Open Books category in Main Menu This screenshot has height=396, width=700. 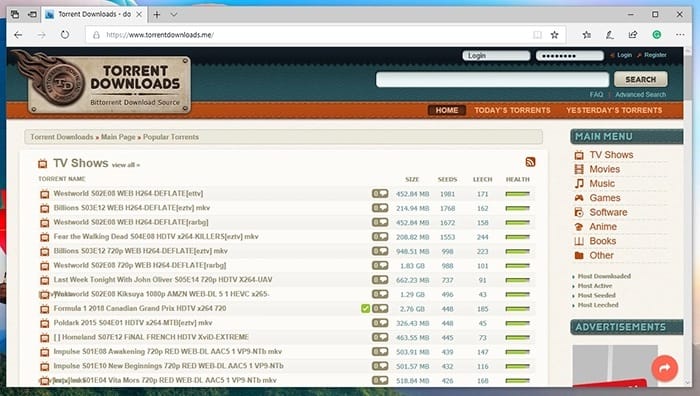(x=602, y=241)
